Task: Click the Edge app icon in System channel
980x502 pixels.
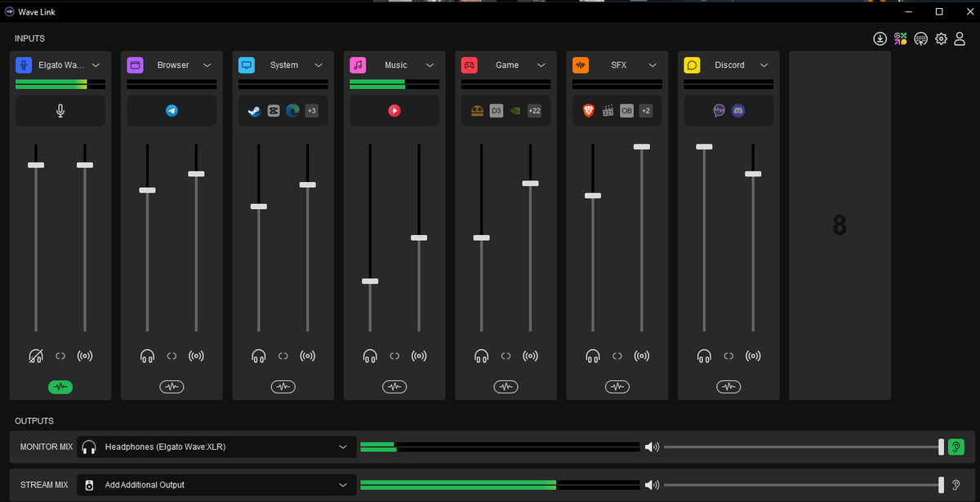Action: (292, 110)
